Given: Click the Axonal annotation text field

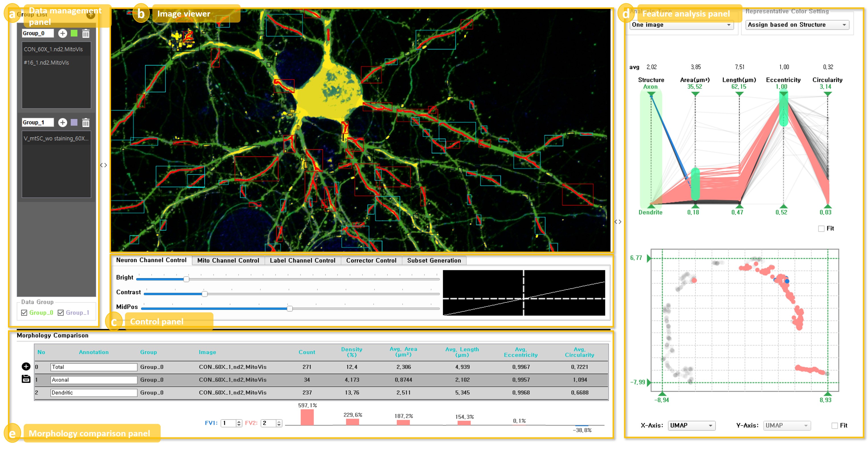Looking at the screenshot, I should pyautogui.click(x=94, y=380).
